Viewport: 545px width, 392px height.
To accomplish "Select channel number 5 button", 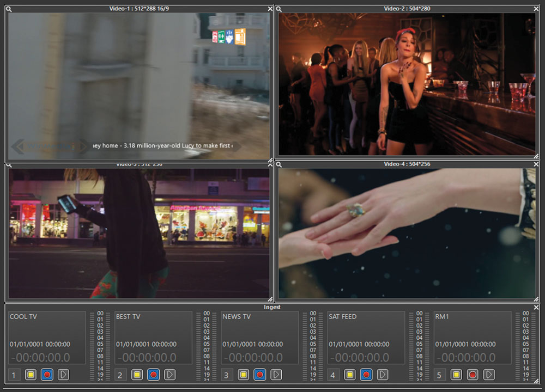I will click(x=440, y=375).
